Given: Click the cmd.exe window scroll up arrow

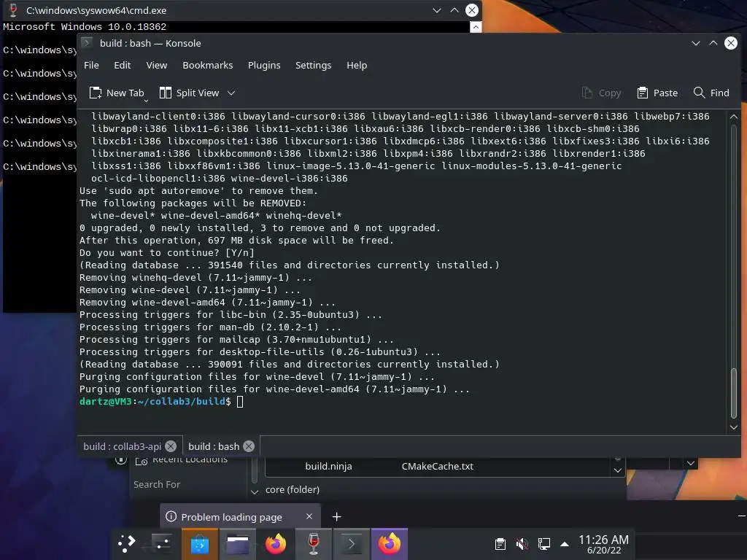Looking at the screenshot, I should pyautogui.click(x=476, y=27).
